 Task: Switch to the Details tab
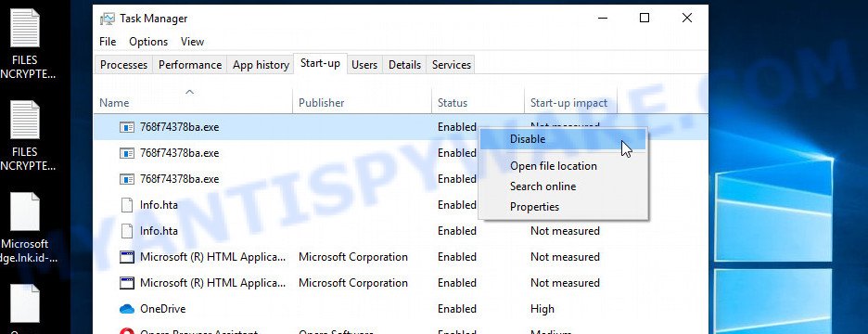coord(404,65)
